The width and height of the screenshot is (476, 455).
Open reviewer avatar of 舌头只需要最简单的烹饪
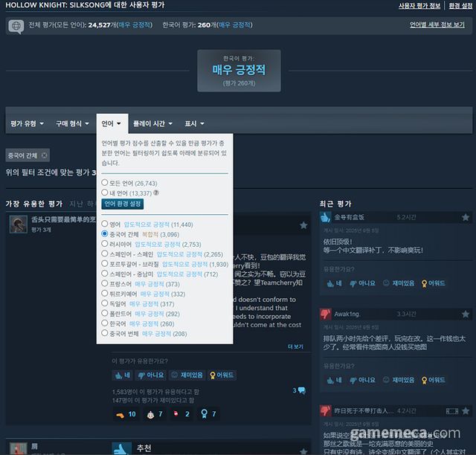18,225
